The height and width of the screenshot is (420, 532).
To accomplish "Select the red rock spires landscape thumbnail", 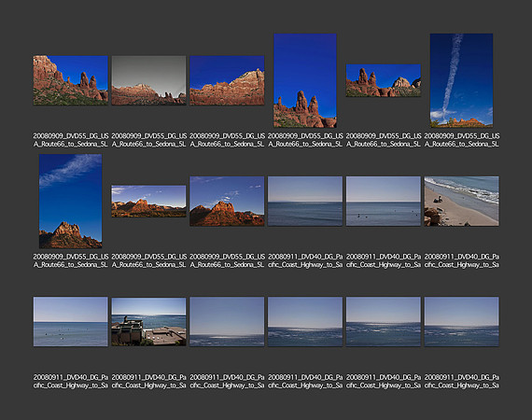I will [x=71, y=80].
